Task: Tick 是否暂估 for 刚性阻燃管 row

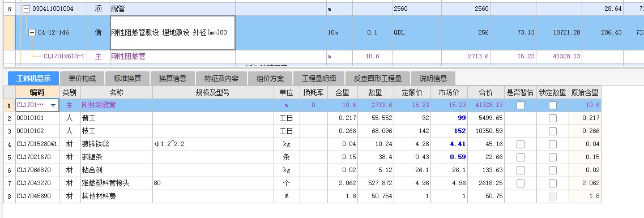Action: [x=521, y=105]
